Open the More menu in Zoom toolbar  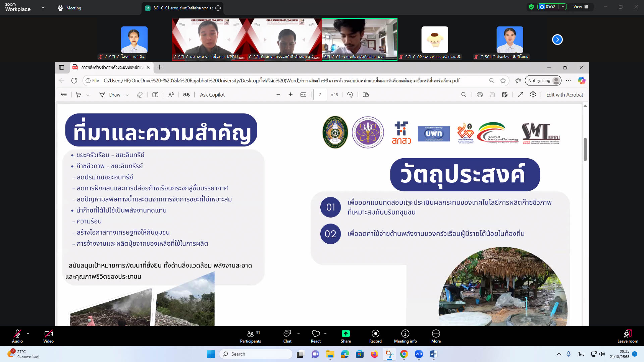point(436,336)
